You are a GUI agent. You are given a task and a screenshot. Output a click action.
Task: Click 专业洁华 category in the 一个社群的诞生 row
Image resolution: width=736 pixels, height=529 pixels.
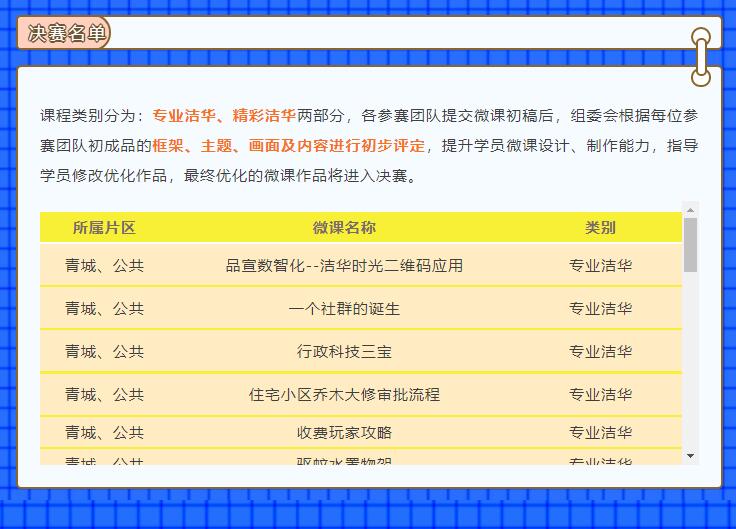[600, 309]
